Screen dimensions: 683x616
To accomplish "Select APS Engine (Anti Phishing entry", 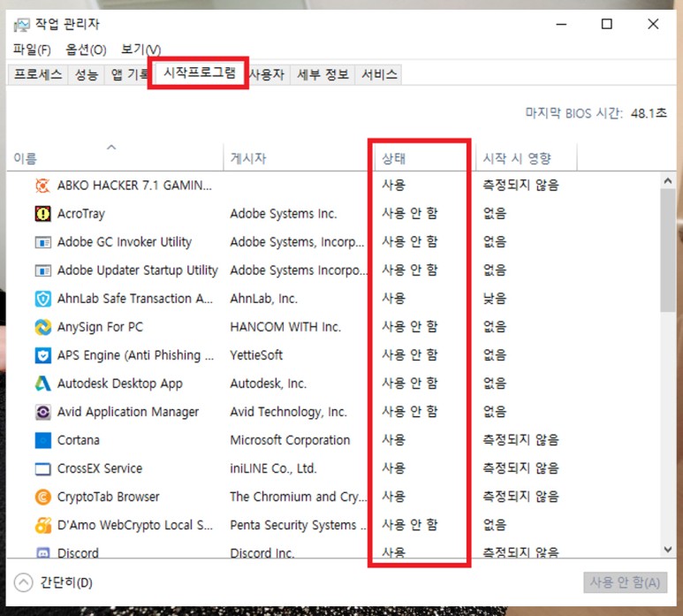I will point(135,355).
